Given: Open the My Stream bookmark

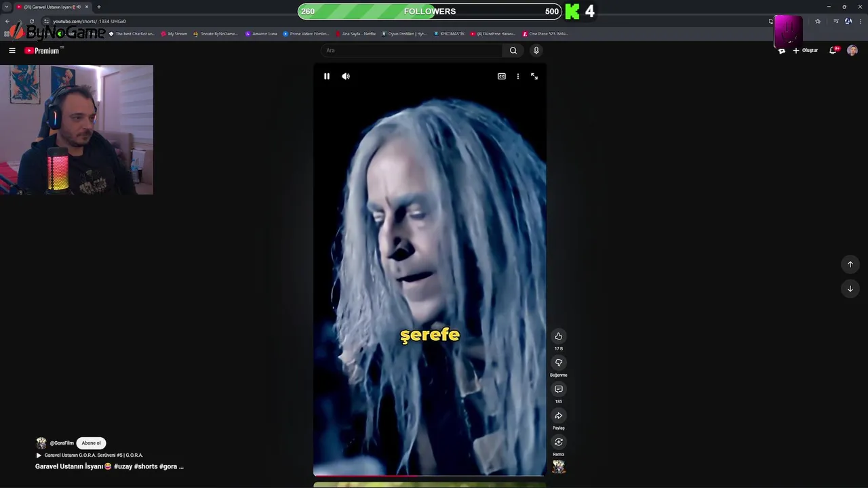Looking at the screenshot, I should pos(174,34).
